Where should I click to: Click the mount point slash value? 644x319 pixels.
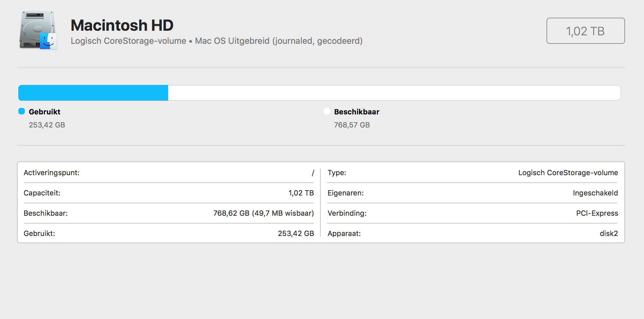[x=313, y=173]
